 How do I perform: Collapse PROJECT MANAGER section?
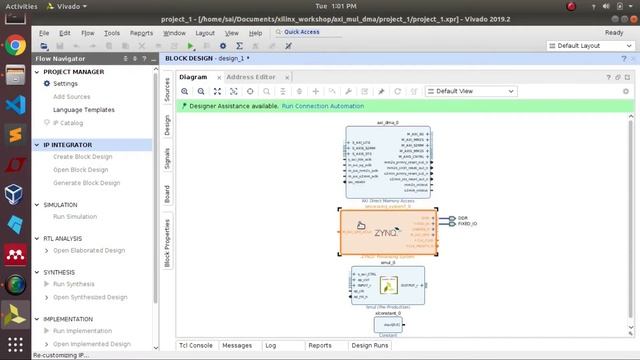click(x=37, y=72)
